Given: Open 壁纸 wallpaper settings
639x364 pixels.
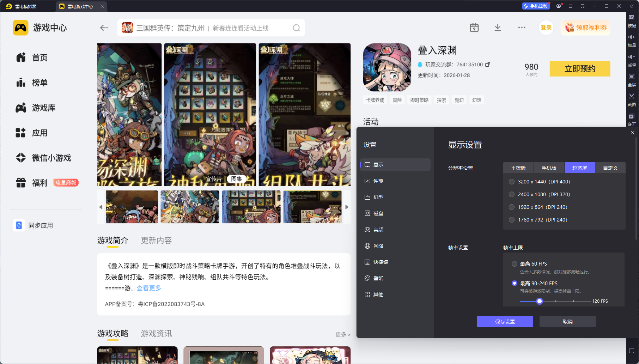Looking at the screenshot, I should point(395,278).
